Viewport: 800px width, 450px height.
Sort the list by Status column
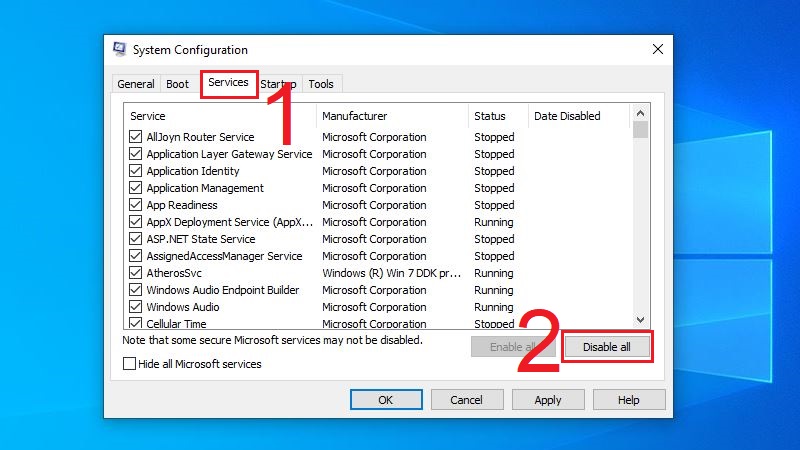[497, 116]
